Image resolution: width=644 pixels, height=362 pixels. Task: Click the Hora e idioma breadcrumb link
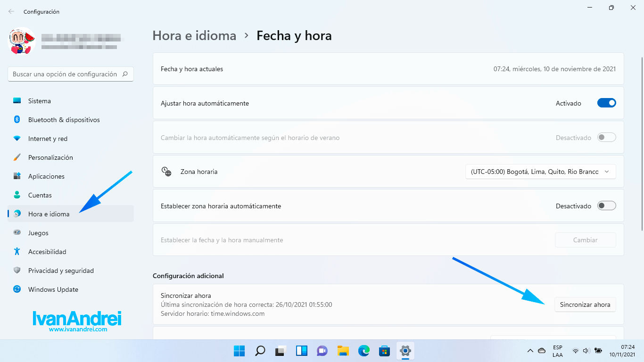pyautogui.click(x=194, y=35)
